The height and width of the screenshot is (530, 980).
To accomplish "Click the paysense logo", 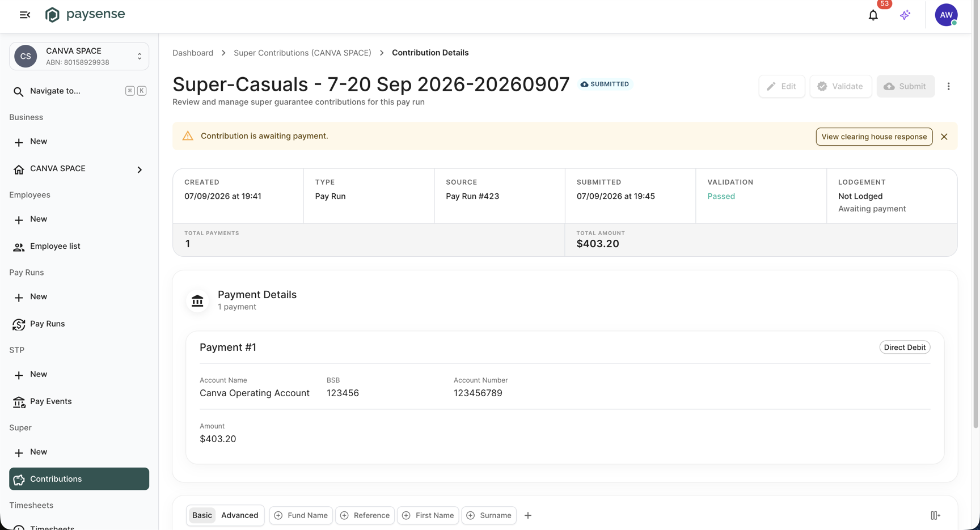I will point(85,15).
